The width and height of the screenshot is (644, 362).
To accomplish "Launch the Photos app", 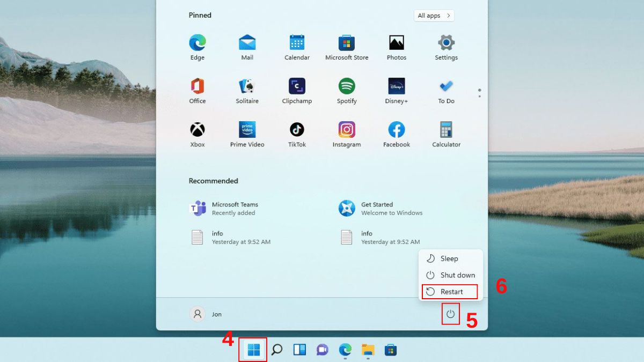I will (397, 47).
